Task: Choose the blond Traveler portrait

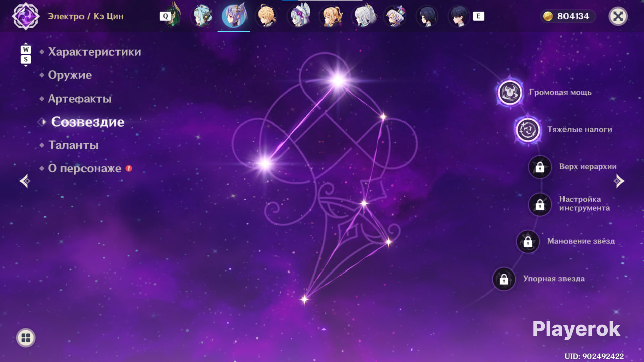Action: pos(266,16)
